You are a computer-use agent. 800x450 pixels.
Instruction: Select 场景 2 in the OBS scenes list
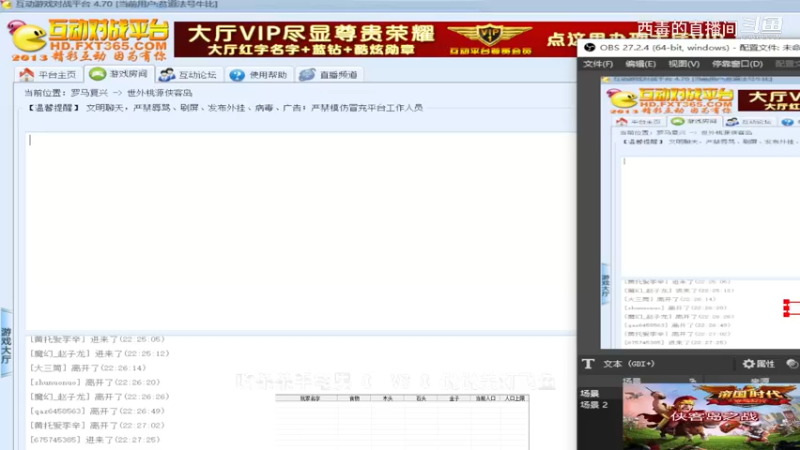594,405
